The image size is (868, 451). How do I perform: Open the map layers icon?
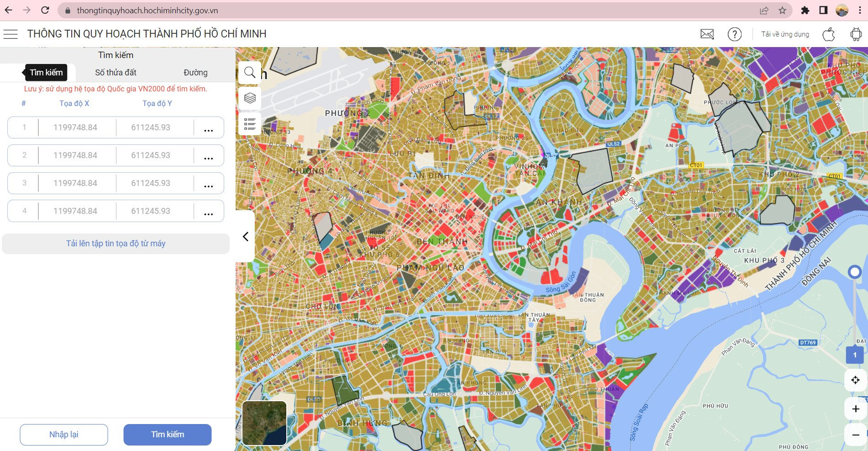pos(250,98)
